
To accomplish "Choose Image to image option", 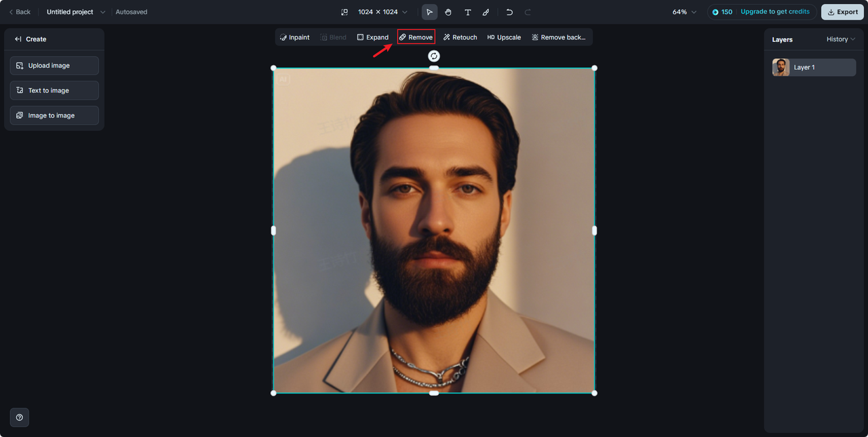I will point(54,115).
